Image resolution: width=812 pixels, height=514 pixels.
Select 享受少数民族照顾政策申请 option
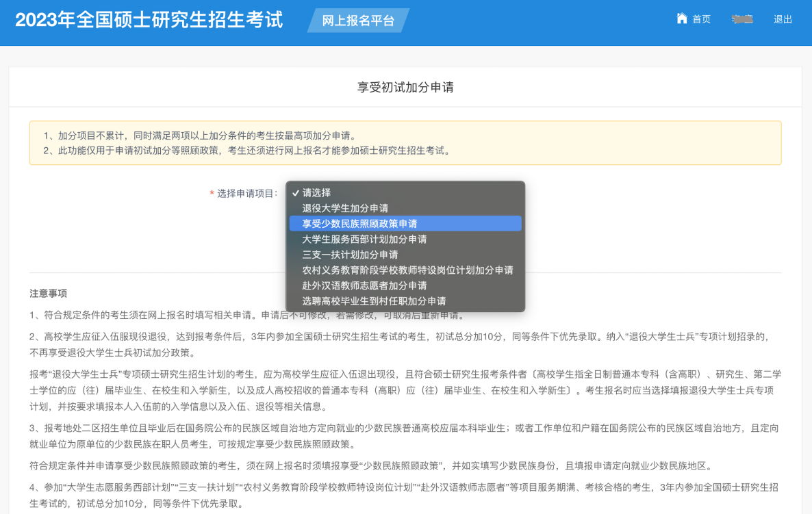point(359,224)
